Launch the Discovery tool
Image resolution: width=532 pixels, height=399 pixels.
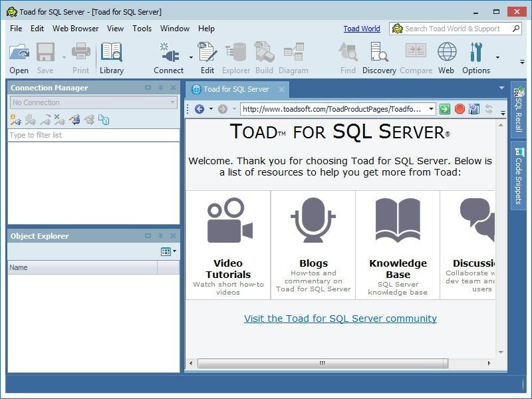coord(379,52)
